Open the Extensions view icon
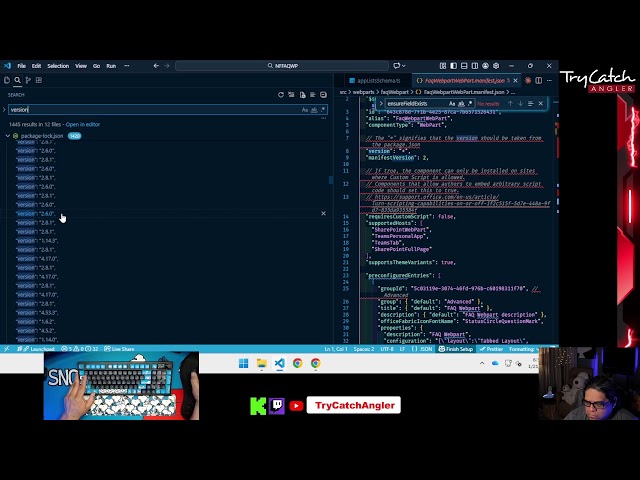The height and width of the screenshot is (480, 640). click(39, 80)
